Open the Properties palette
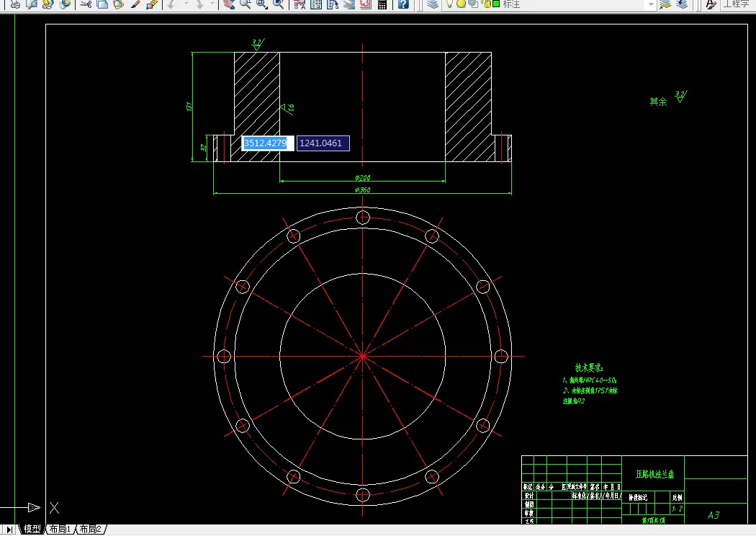 pyautogui.click(x=300, y=4)
